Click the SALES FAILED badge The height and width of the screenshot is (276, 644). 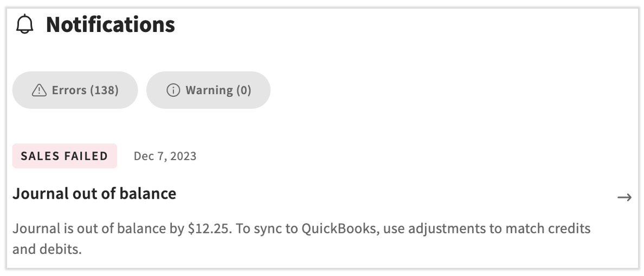[65, 156]
